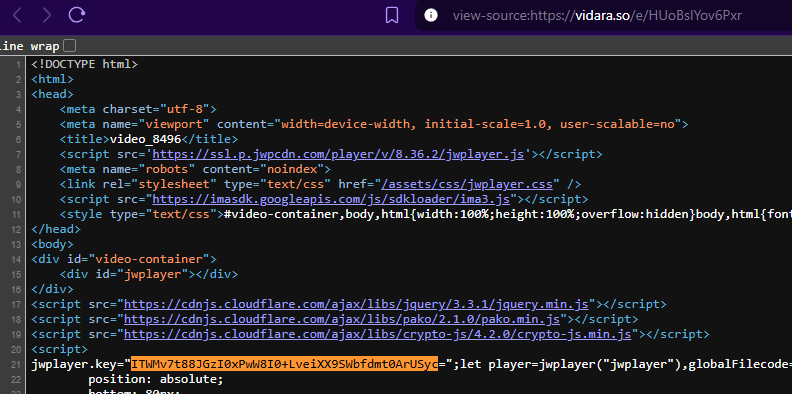Click the <body> opening tag
Viewport: 792px width, 394px height.
[53, 244]
